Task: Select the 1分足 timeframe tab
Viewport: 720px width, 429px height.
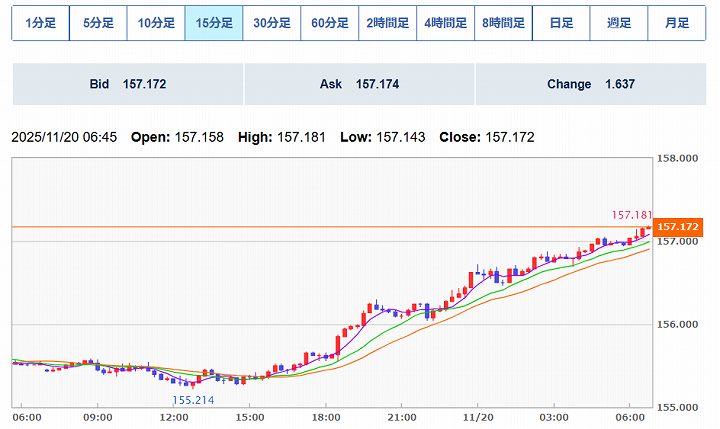Action: 40,23
